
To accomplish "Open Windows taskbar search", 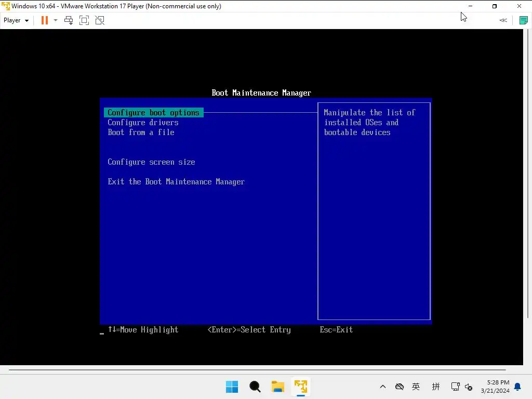I will (255, 387).
